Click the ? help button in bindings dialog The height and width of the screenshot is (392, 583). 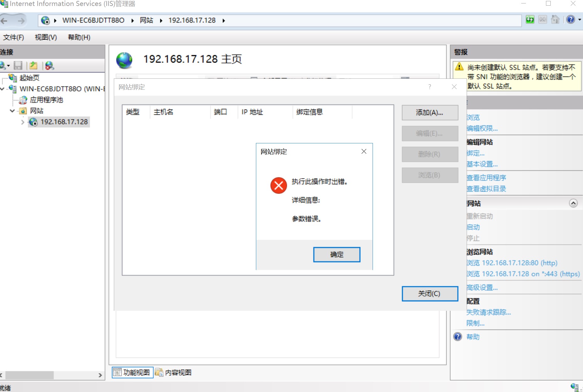430,87
